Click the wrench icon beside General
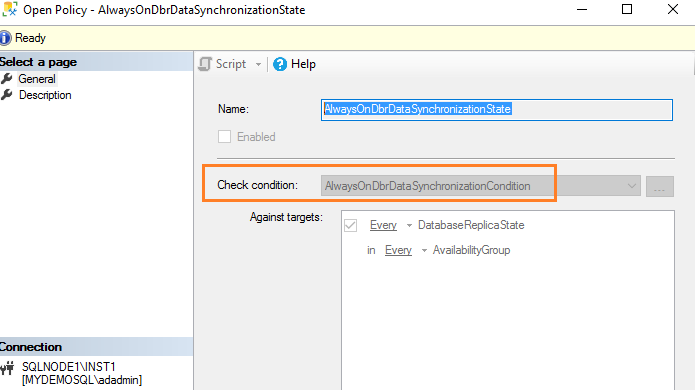Viewport: 695px width, 390px height. tap(7, 79)
